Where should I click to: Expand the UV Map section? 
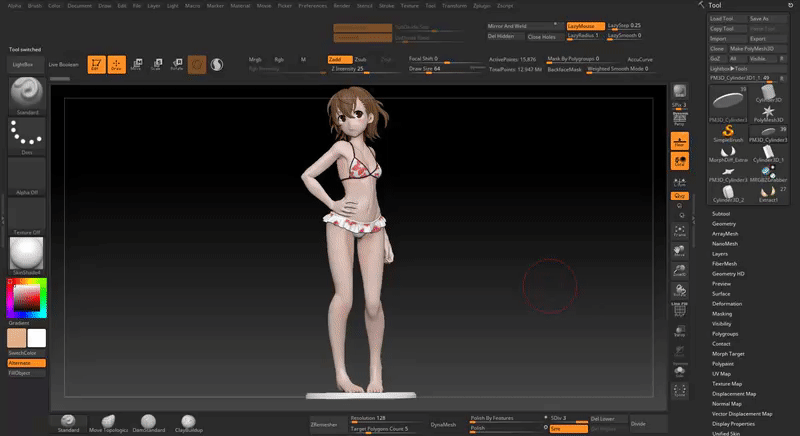click(721, 373)
